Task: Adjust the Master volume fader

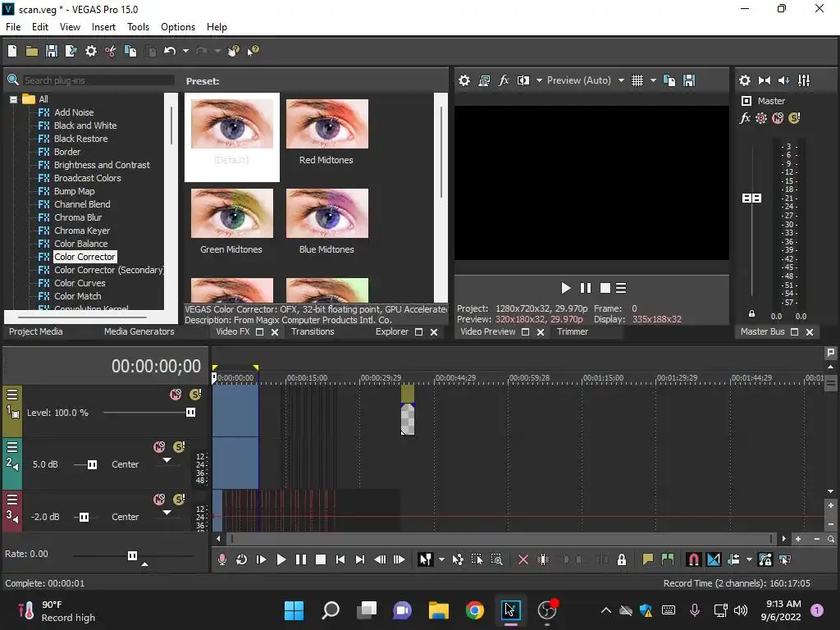Action: pos(751,199)
